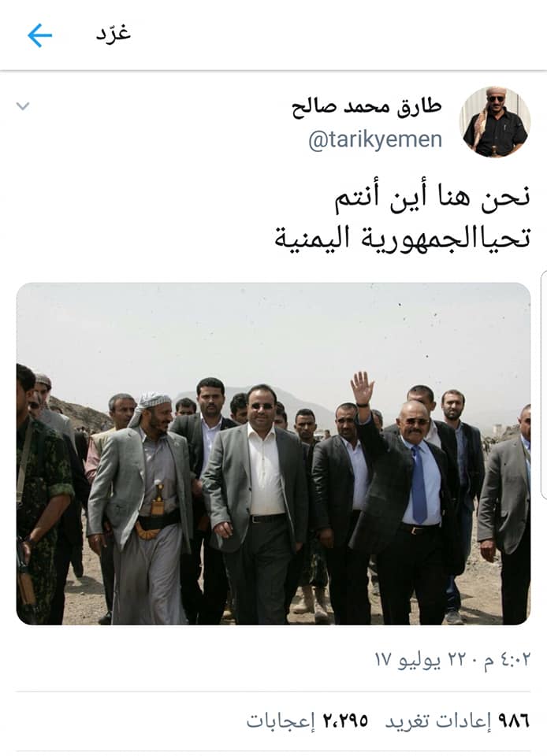Select text line تحياالجمهورية اليمنية

(403, 238)
